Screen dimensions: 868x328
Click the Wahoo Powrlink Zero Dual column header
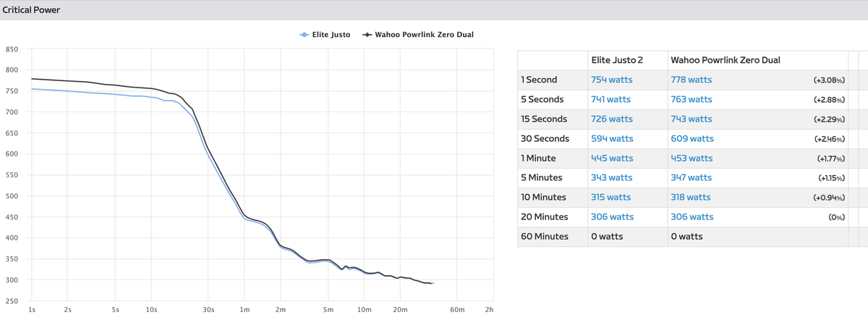pos(726,60)
